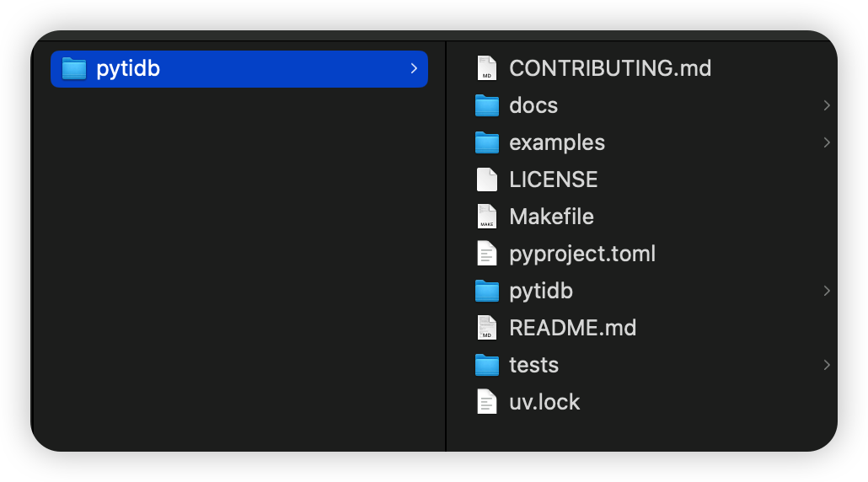Click the inner pytidb subfolder icon
868x482 pixels.
coord(487,291)
